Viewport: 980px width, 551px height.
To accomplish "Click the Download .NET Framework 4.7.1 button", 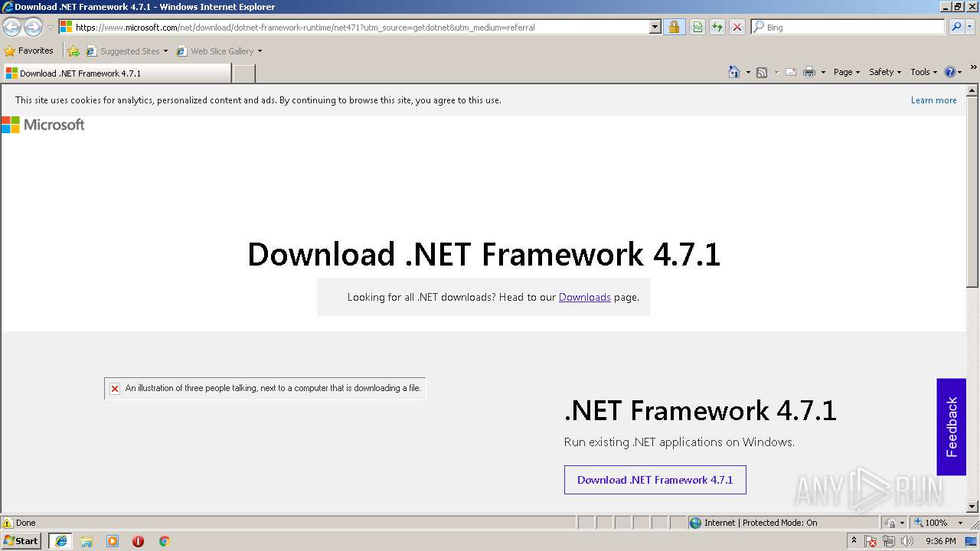I will pyautogui.click(x=655, y=480).
